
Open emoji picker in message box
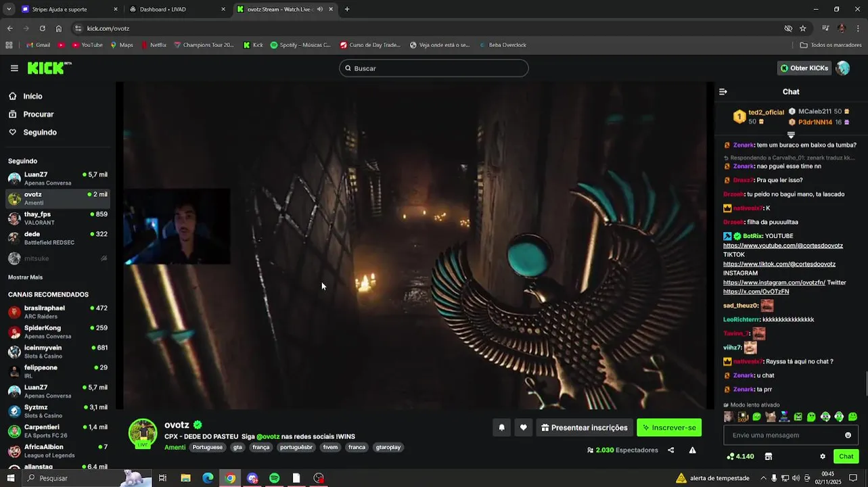(848, 435)
